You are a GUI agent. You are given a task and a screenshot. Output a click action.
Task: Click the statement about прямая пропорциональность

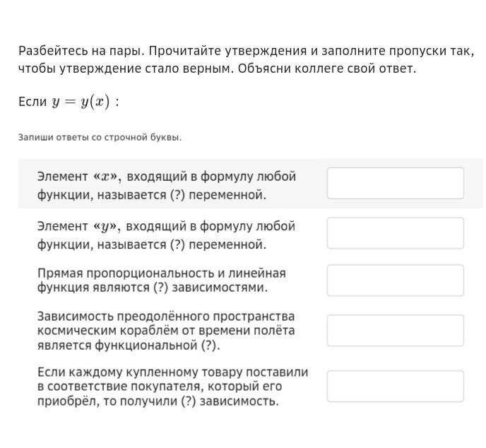click(162, 281)
